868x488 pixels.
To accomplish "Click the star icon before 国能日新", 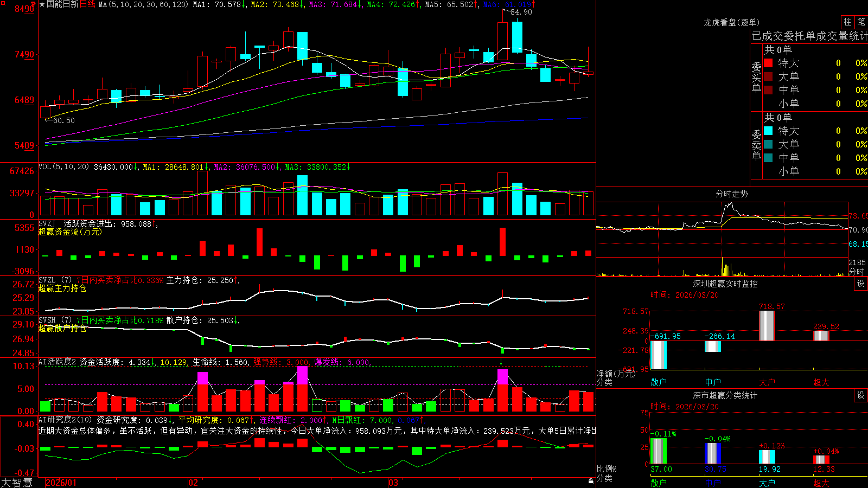I will coord(42,4).
